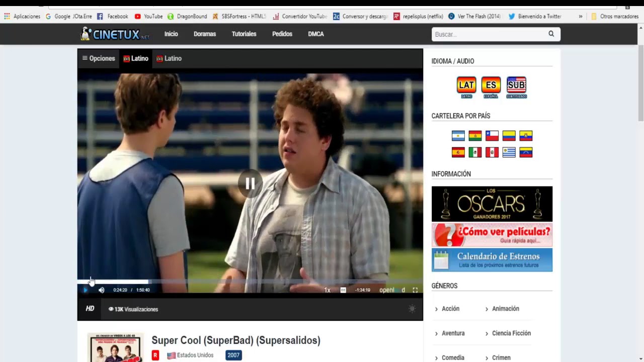
Task: Open the Animación genre link
Action: click(x=506, y=309)
